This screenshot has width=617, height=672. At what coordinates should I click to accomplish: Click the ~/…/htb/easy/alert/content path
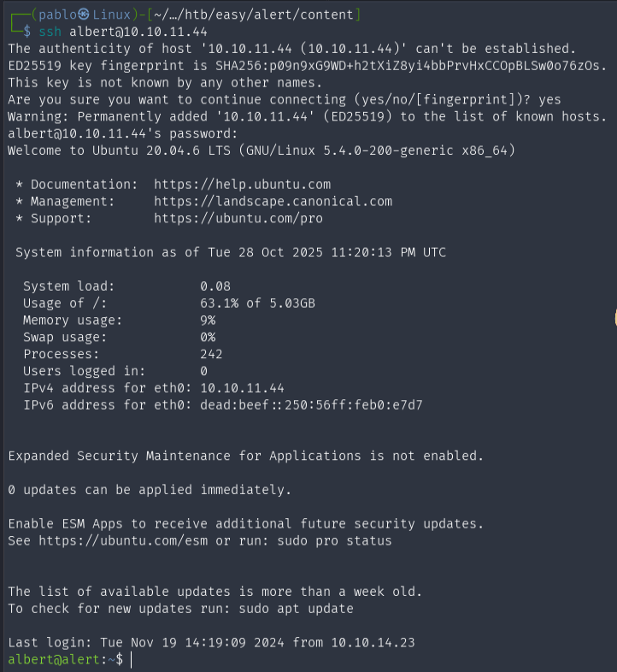253,15
